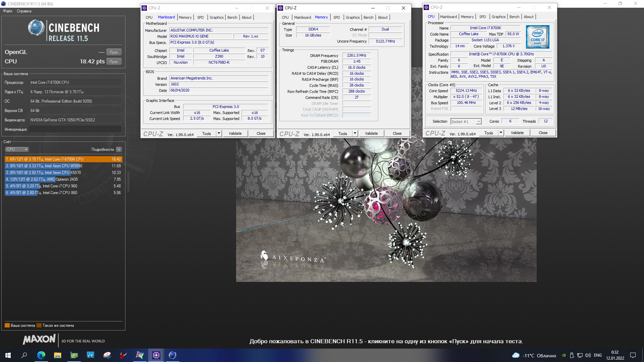Launch Microsoft Edge from taskbar

click(x=41, y=355)
